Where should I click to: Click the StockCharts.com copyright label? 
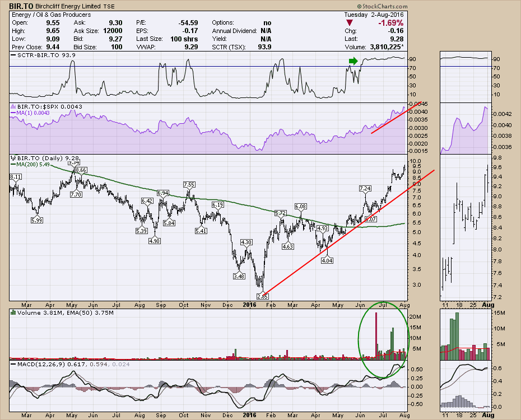coord(382,6)
